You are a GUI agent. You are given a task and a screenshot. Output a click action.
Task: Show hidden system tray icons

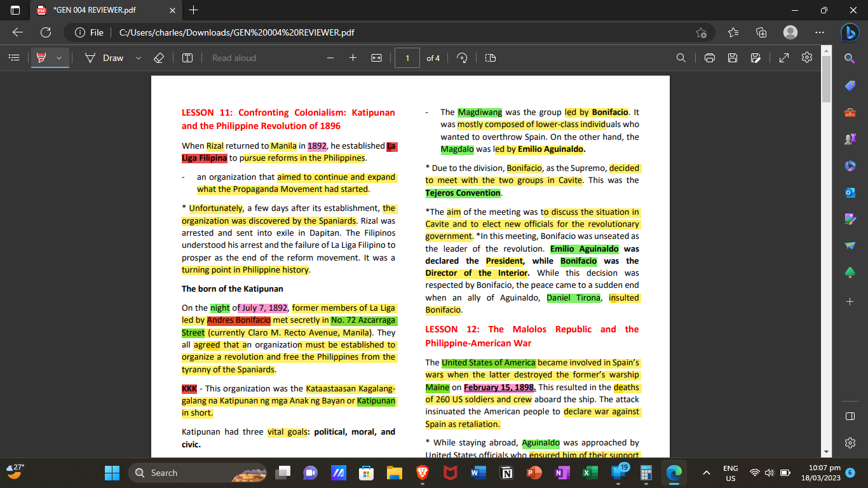tap(706, 473)
